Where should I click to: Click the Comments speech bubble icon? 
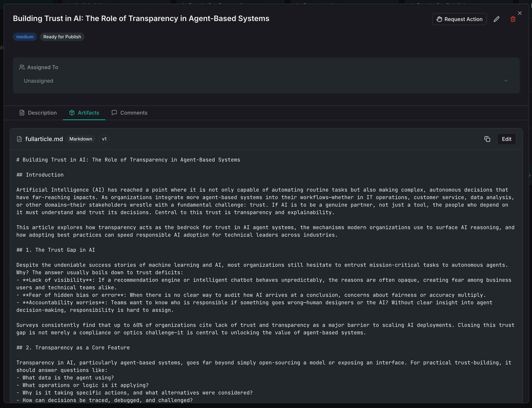(114, 113)
